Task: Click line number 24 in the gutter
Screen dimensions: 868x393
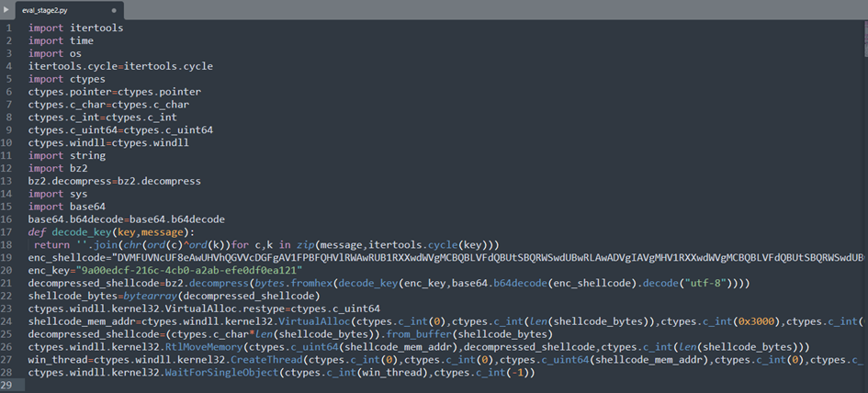Action: tap(7, 321)
